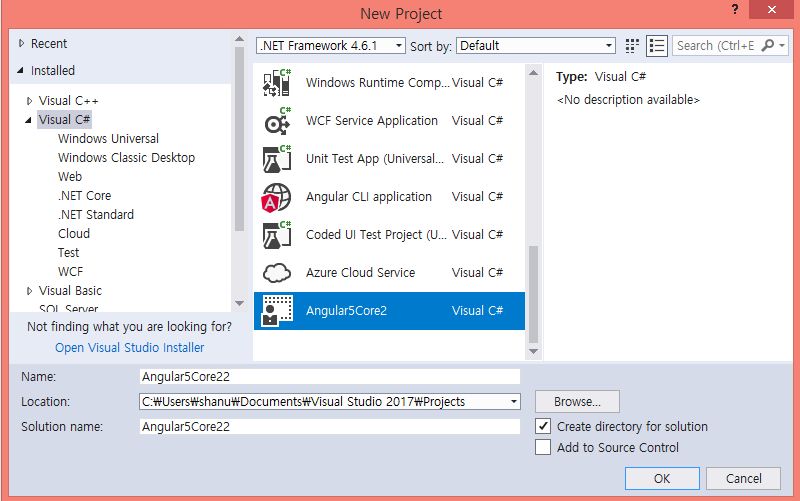800x501 pixels.
Task: Click the Windows Runtime Comp... label
Action: click(x=378, y=83)
